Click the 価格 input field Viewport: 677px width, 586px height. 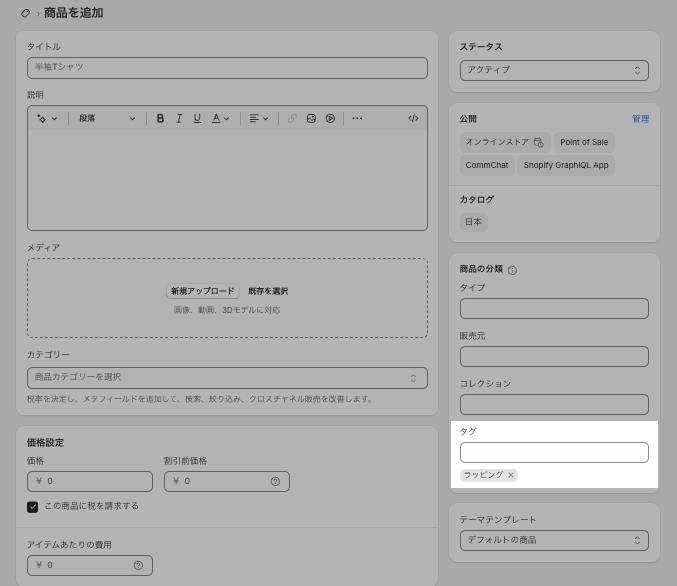[x=90, y=481]
